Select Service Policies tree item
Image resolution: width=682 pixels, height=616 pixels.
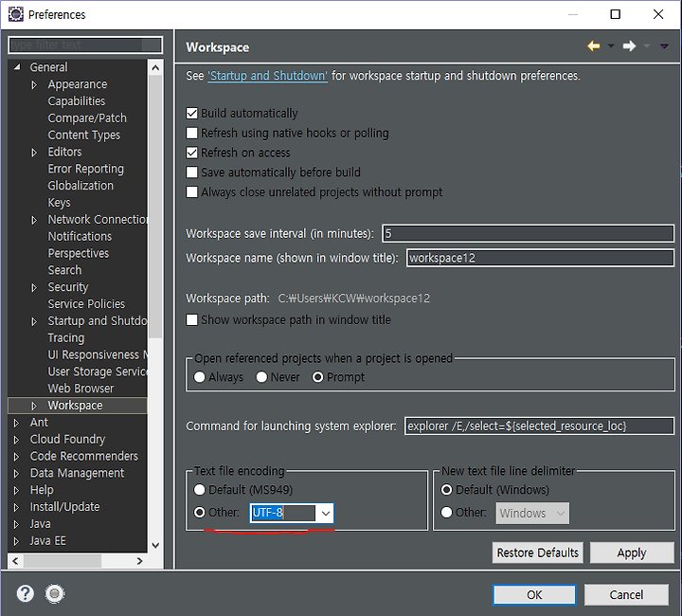86,303
